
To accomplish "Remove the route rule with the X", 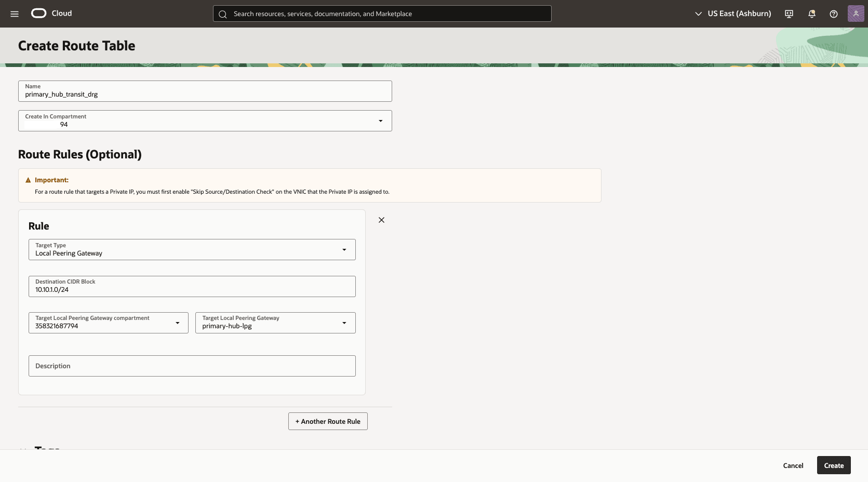I will point(381,220).
